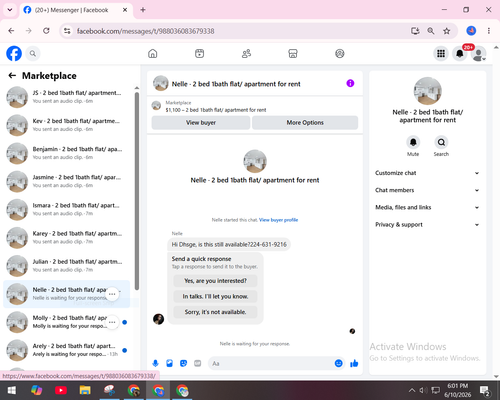Click the message input field Aa
The width and height of the screenshot is (500, 400).
[x=272, y=363]
